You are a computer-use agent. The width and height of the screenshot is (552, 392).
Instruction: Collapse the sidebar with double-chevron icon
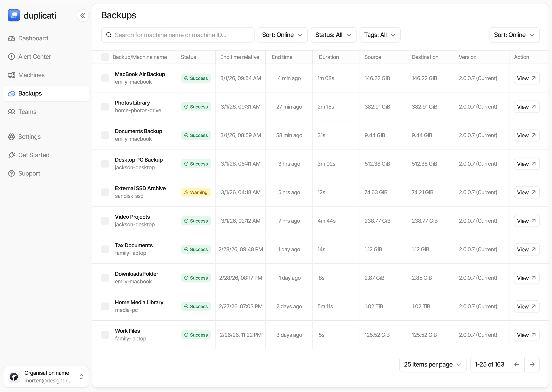click(x=83, y=16)
